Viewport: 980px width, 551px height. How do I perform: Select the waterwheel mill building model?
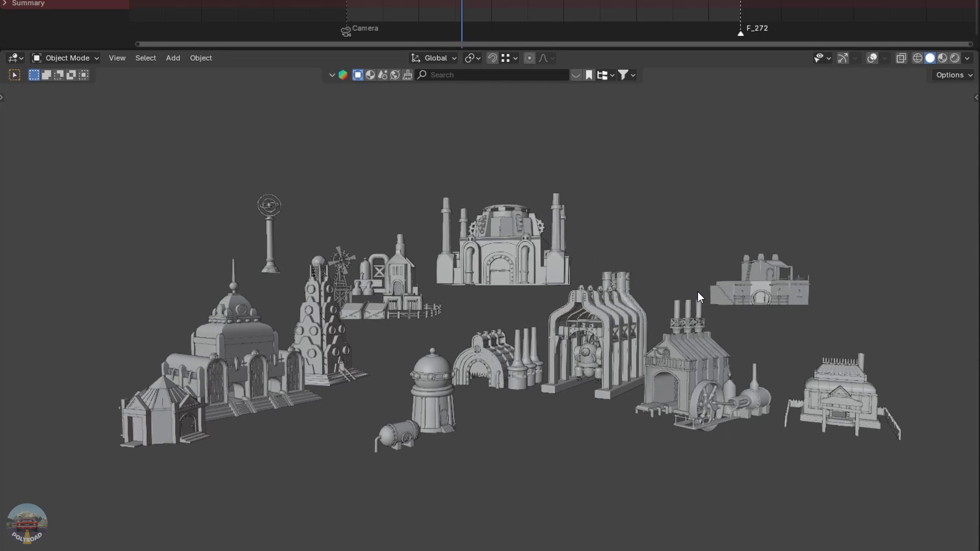click(702, 367)
